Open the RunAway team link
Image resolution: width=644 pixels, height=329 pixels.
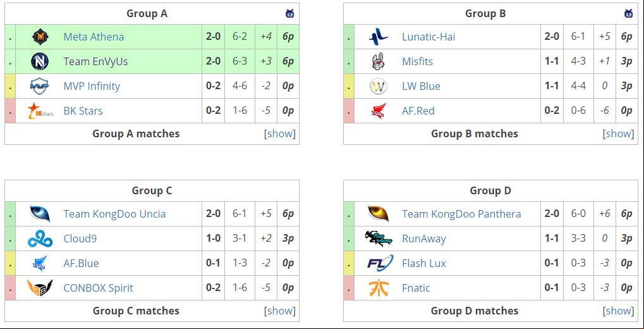point(424,239)
